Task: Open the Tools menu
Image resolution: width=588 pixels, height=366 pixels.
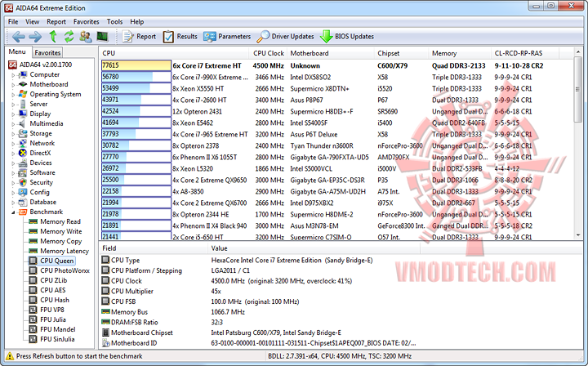Action: coord(115,22)
